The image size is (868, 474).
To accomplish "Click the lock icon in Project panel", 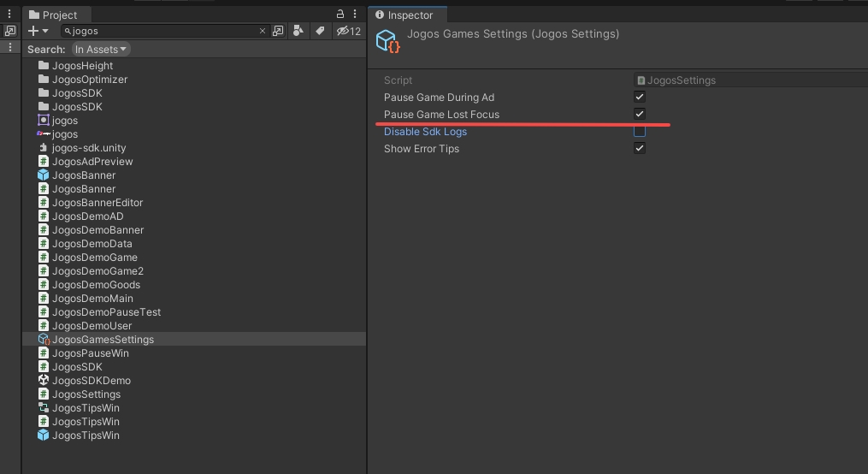I will pos(340,14).
